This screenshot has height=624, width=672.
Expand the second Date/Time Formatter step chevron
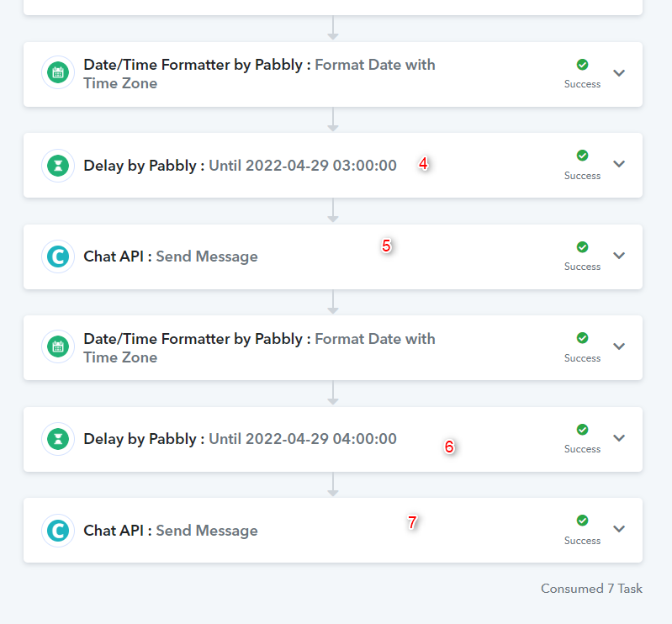click(619, 346)
